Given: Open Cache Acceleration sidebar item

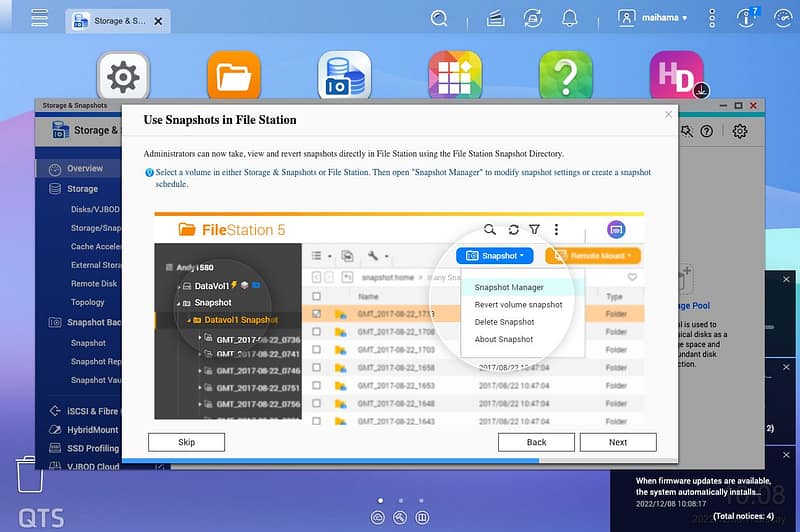Looking at the screenshot, I should pos(96,246).
